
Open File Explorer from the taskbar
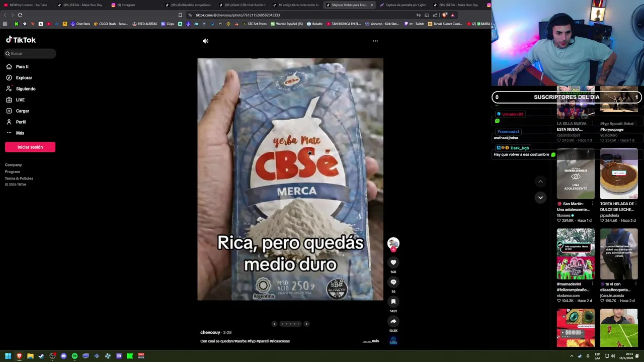(30, 356)
